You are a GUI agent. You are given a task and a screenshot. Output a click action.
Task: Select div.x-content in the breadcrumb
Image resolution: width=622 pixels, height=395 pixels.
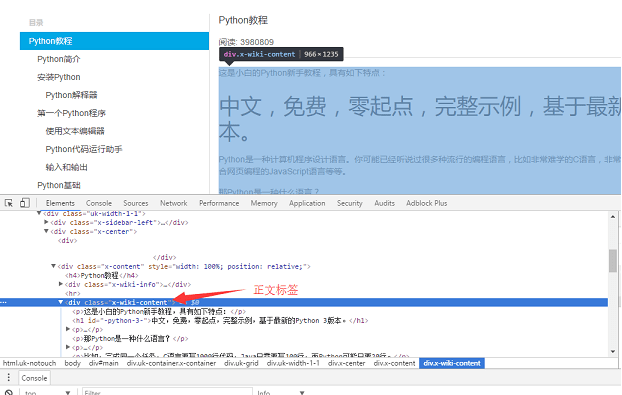tap(394, 363)
